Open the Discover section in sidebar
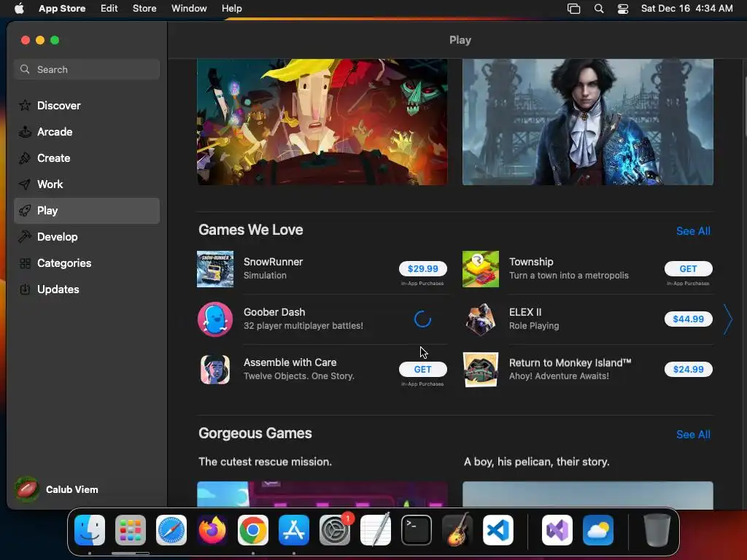747x560 pixels. 87,105
